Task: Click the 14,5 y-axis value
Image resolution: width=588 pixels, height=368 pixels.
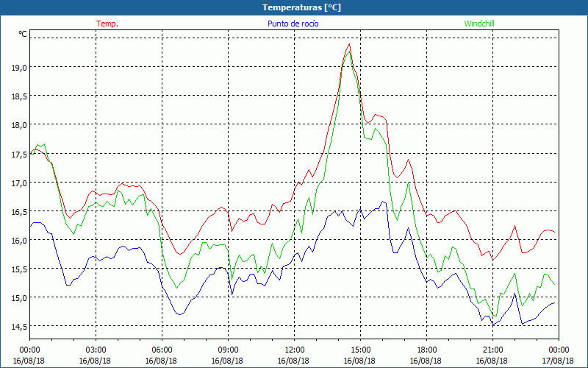Action: point(21,327)
